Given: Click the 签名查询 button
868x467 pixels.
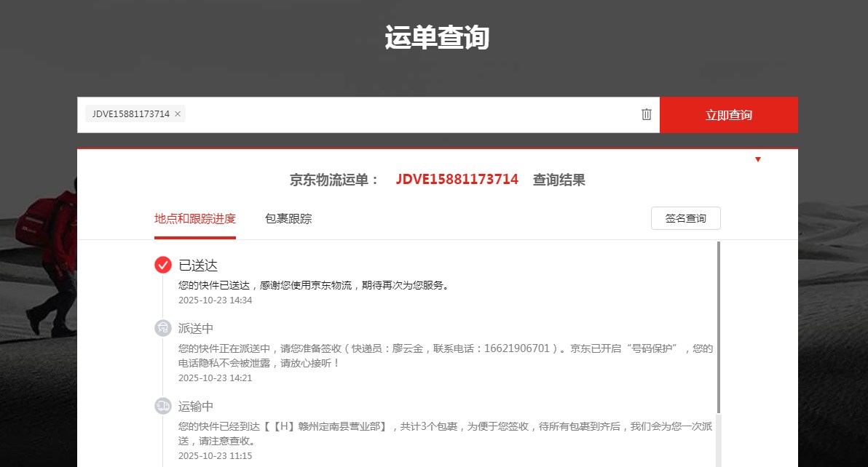Looking at the screenshot, I should coord(685,218).
